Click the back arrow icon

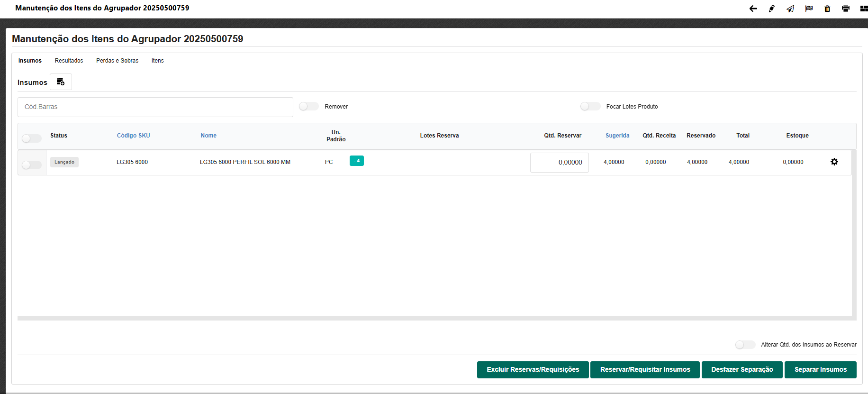[x=753, y=9]
